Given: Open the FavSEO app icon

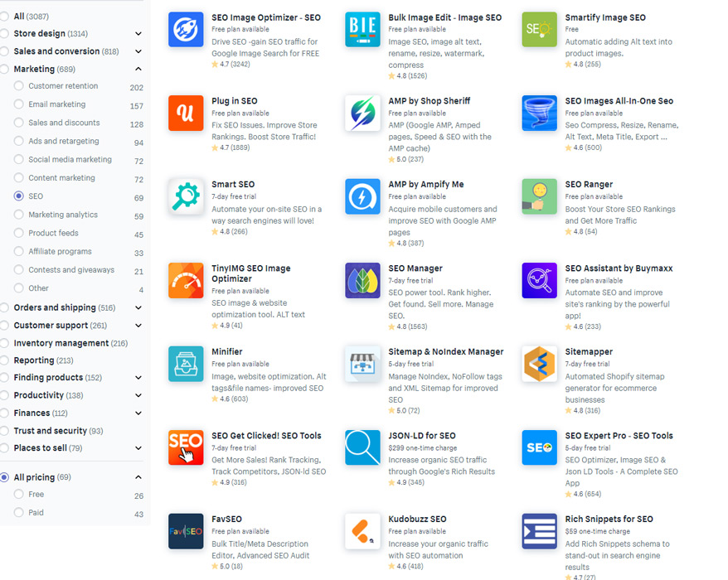Looking at the screenshot, I should [x=186, y=531].
